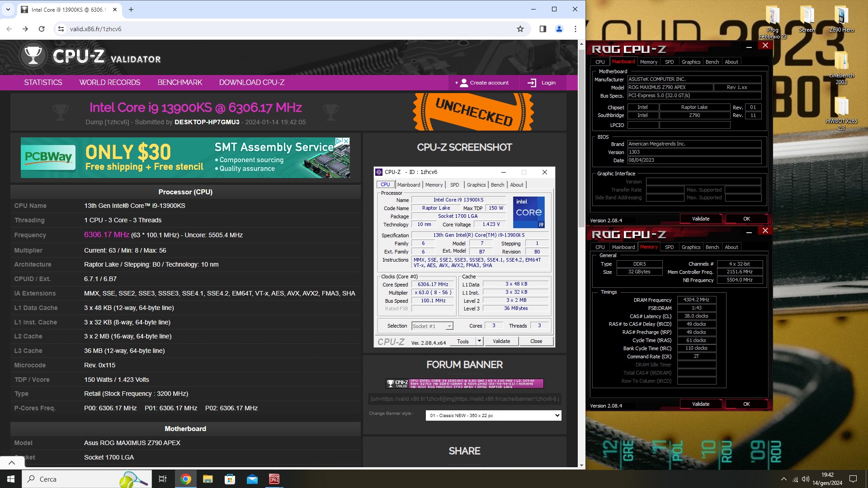Image resolution: width=868 pixels, height=488 pixels.
Task: Click OK in upper ROG CPU-Z window
Action: pos(746,219)
